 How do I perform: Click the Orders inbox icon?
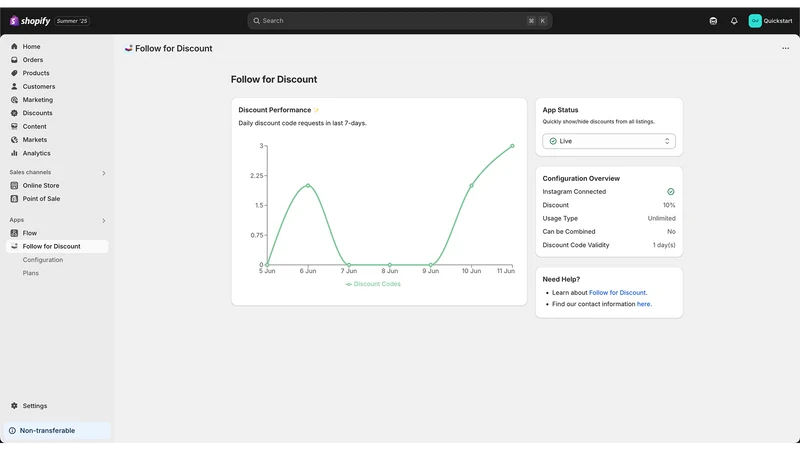coord(14,60)
